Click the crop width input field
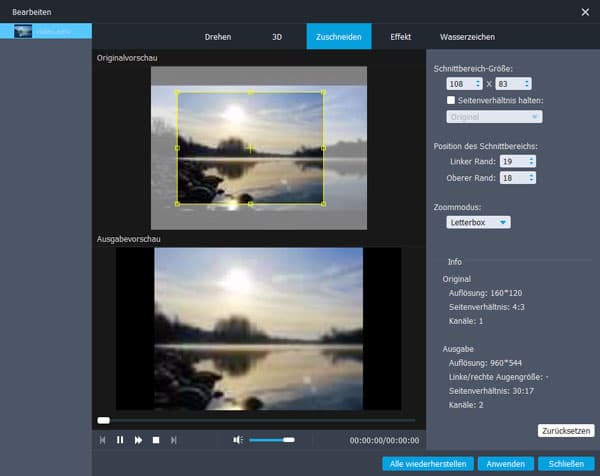 [x=458, y=83]
